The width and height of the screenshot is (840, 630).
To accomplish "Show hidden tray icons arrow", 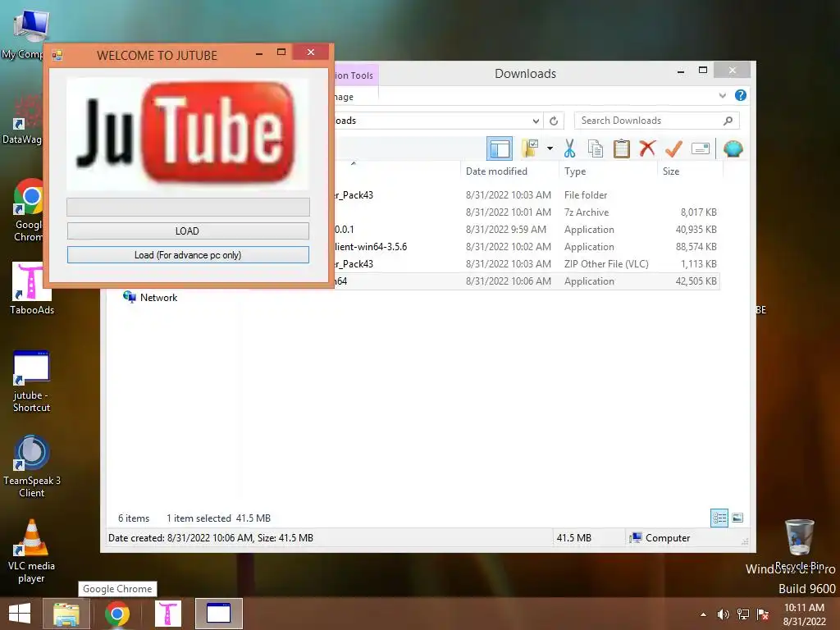I will pyautogui.click(x=703, y=614).
